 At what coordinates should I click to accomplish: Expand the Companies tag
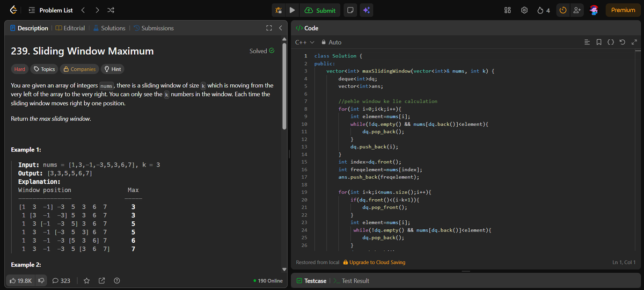[x=79, y=69]
